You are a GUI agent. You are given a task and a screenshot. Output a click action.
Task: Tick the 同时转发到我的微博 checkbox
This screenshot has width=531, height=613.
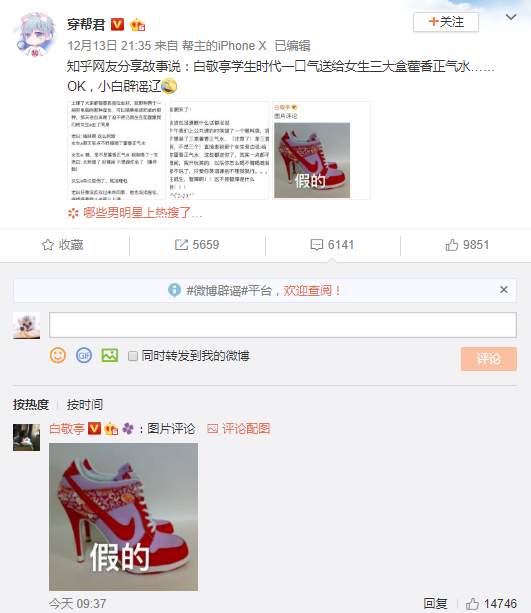133,356
